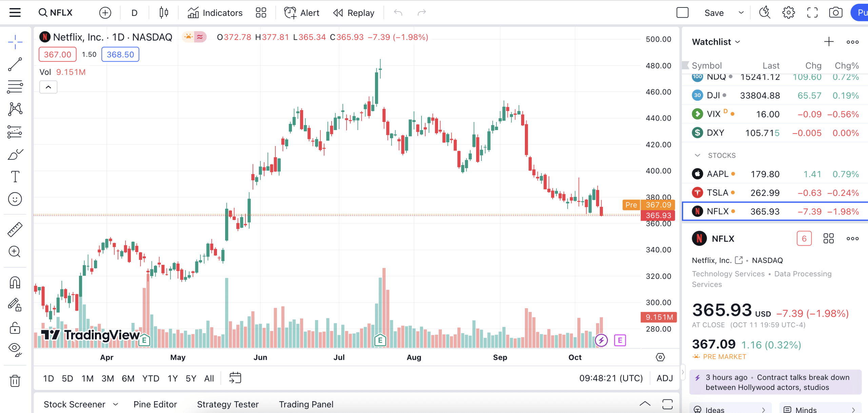Change the D time interval
This screenshot has height=413, width=868.
click(135, 13)
